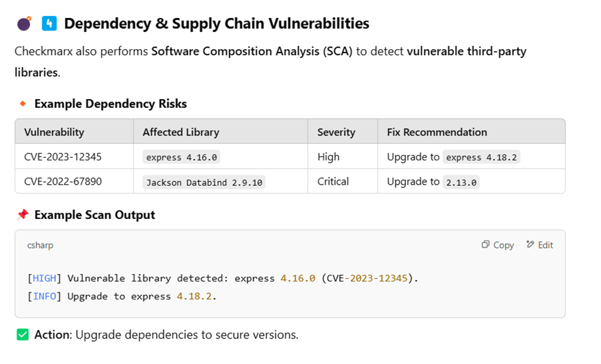The width and height of the screenshot is (601, 364).
Task: Click the green checkmark Action icon
Action: 22,335
